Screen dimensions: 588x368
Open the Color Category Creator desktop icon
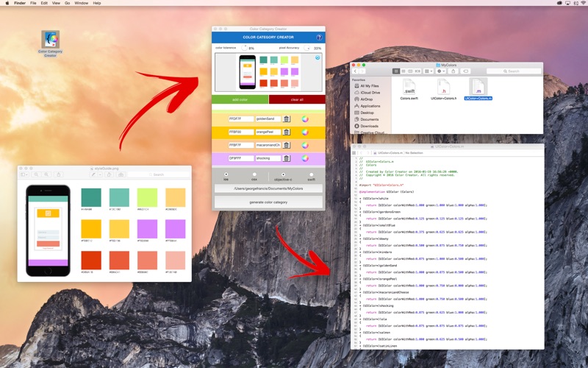50,44
